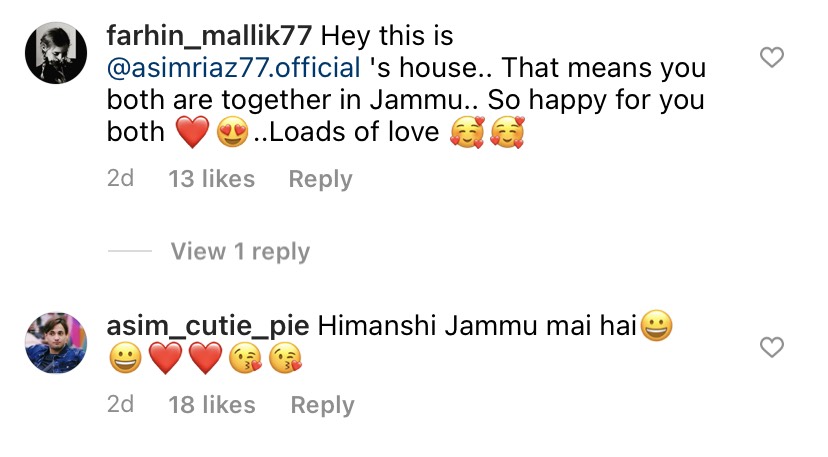Viewport: 828px width, 457px height.
Task: Open farhin_mallik77's profile picture
Action: (x=56, y=53)
